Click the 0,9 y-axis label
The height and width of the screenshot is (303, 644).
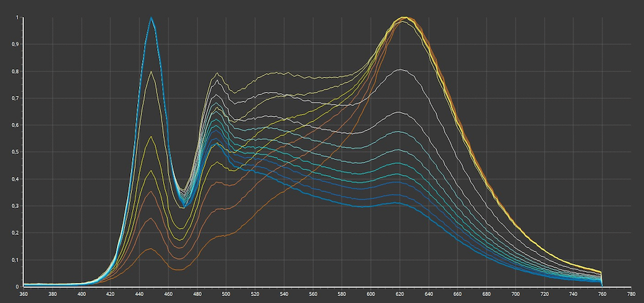[x=15, y=45]
